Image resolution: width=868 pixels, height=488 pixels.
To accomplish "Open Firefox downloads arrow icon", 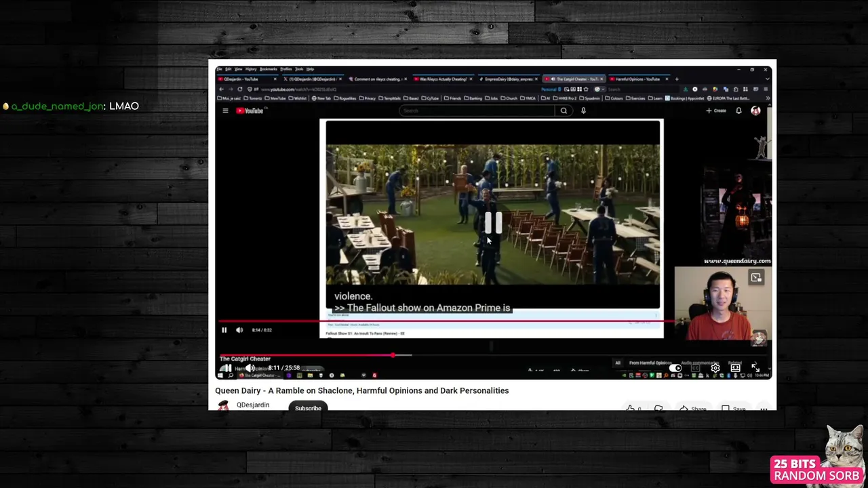I will 686,89.
